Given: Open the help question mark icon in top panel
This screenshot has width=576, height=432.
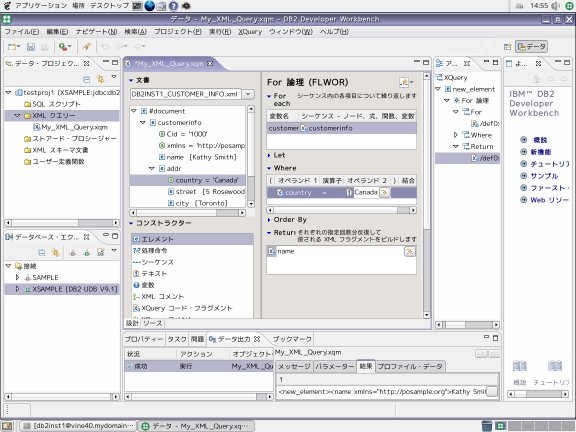Looking at the screenshot, I should coord(173,6).
